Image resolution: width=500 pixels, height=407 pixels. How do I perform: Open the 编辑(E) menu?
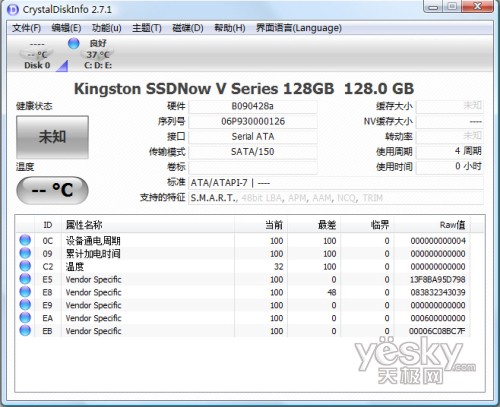pos(66,28)
